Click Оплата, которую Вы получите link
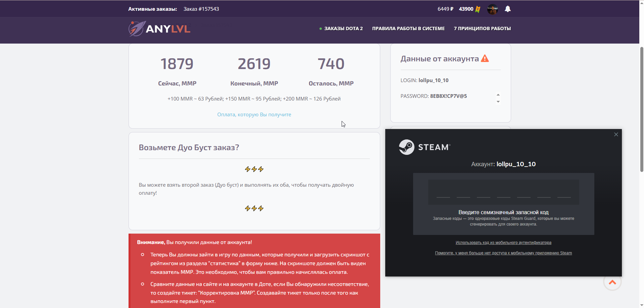Image resolution: width=644 pixels, height=308 pixels. click(x=254, y=115)
